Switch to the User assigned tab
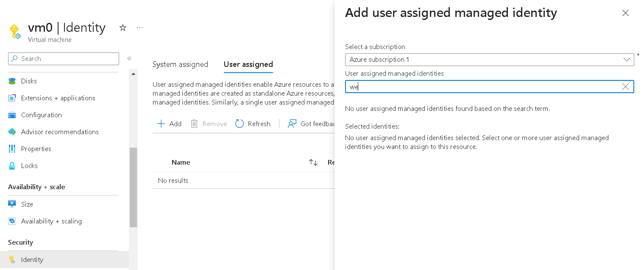 (248, 64)
